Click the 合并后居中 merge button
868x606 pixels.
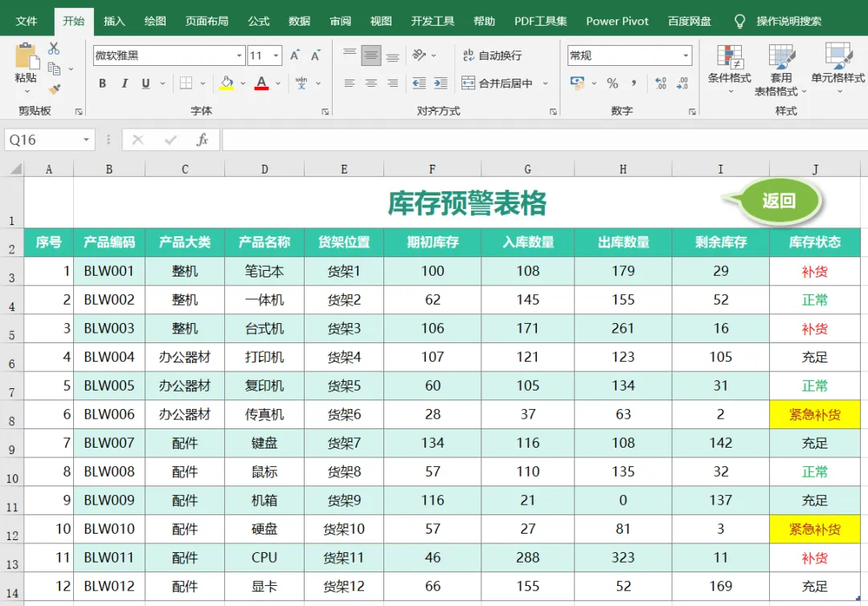click(x=497, y=84)
